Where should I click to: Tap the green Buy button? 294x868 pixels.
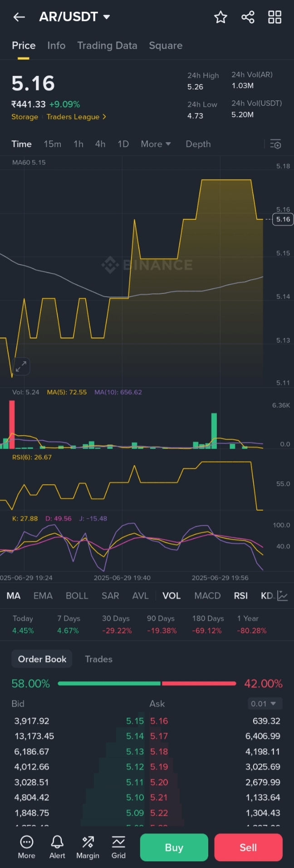click(x=174, y=848)
